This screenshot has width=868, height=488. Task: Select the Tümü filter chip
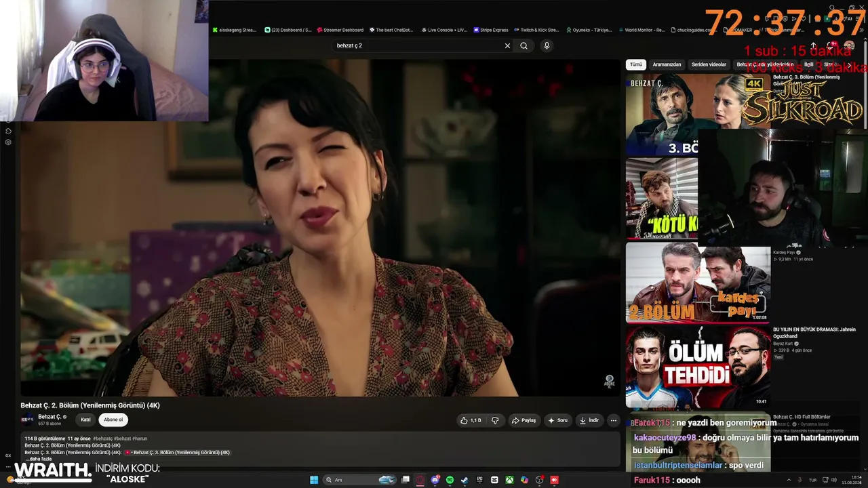(635, 64)
